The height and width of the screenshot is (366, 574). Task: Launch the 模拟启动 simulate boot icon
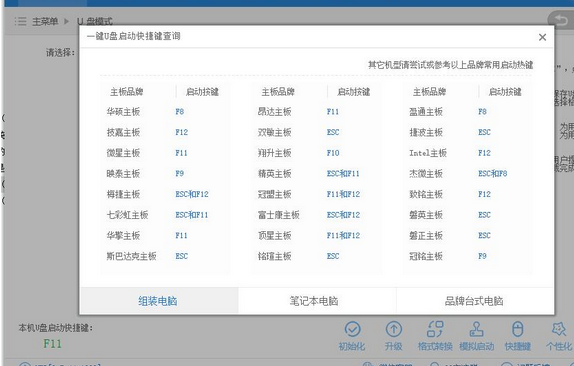point(476,329)
